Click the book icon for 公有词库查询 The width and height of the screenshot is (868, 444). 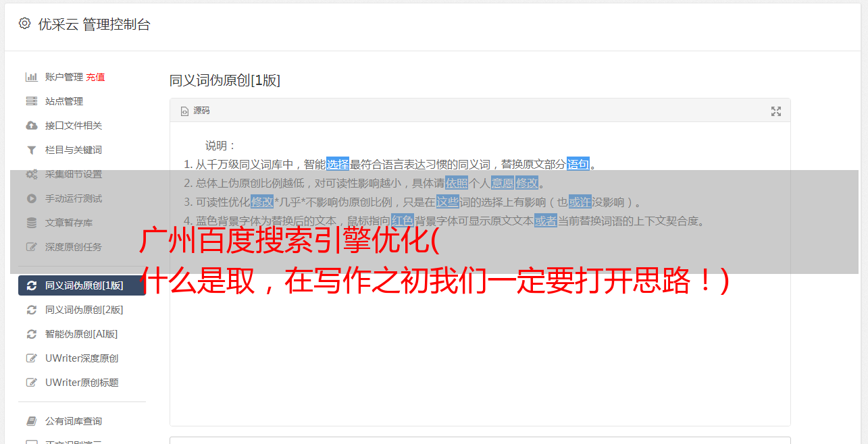[31, 421]
